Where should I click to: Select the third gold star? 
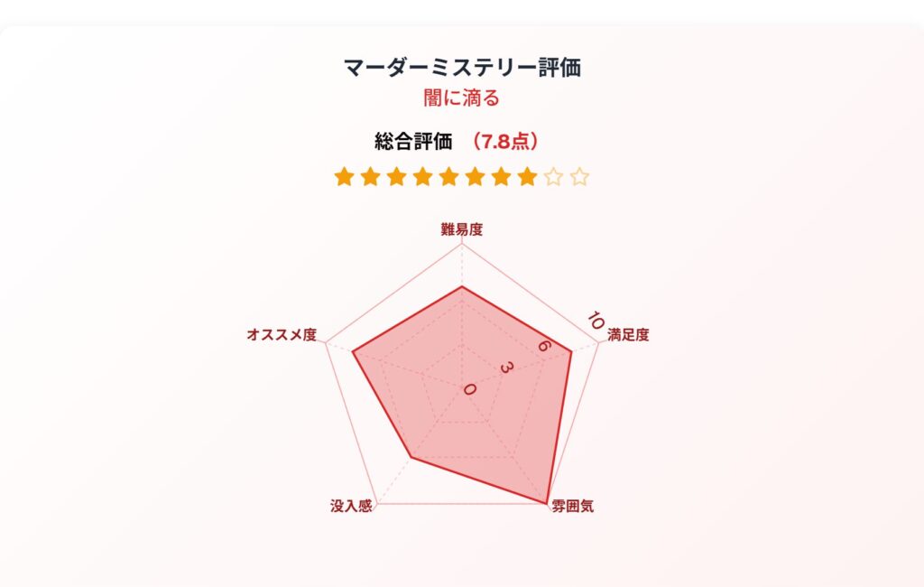[397, 176]
